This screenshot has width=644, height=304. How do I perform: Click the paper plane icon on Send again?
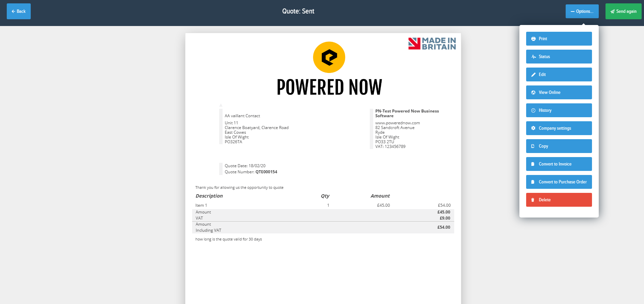[612, 11]
